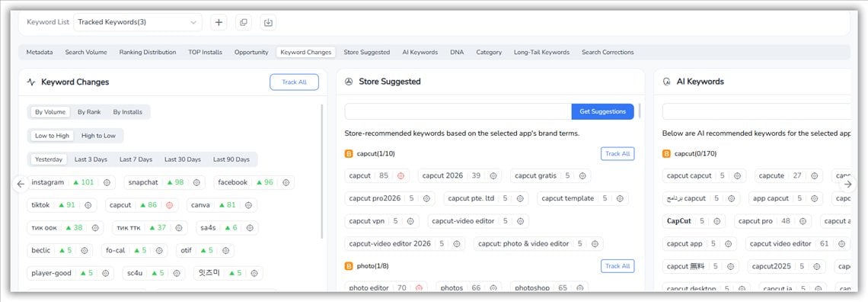Track the instagram keyword via target icon
868x302 pixels.
[107, 182]
